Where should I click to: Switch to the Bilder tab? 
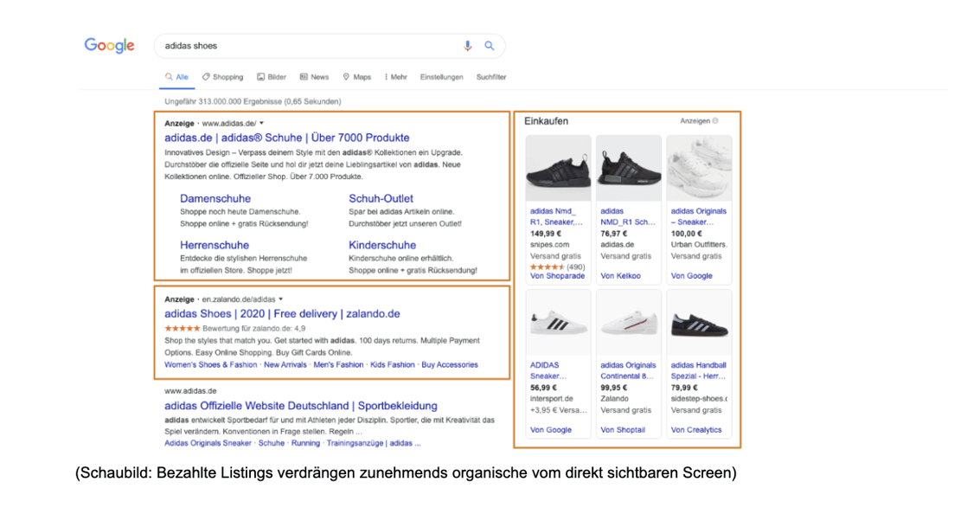pyautogui.click(x=272, y=77)
